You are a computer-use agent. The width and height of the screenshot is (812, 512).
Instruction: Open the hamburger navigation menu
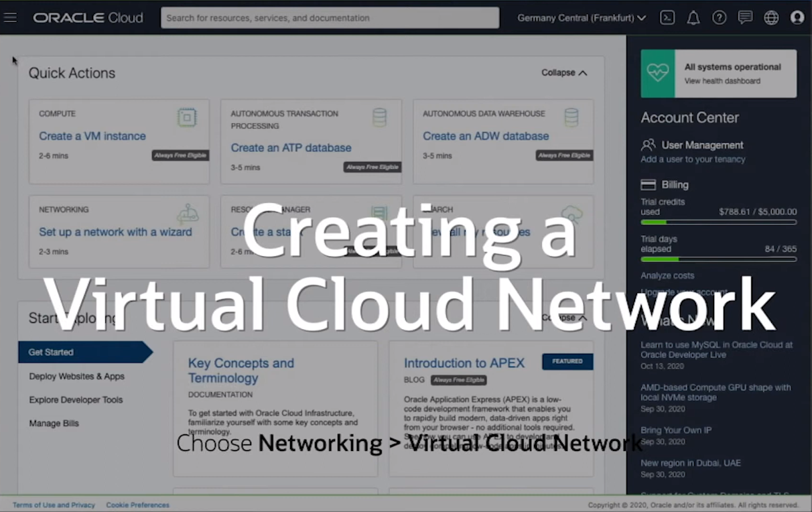[10, 17]
